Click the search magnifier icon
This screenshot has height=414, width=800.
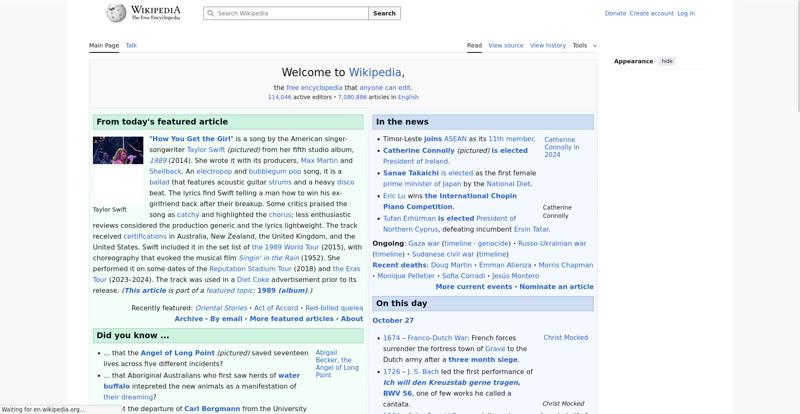210,14
